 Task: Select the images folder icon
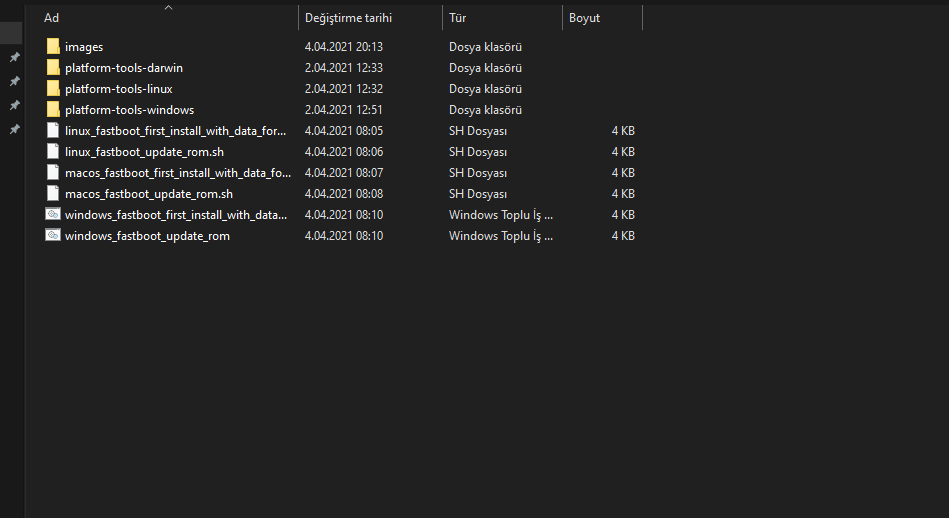pyautogui.click(x=53, y=47)
